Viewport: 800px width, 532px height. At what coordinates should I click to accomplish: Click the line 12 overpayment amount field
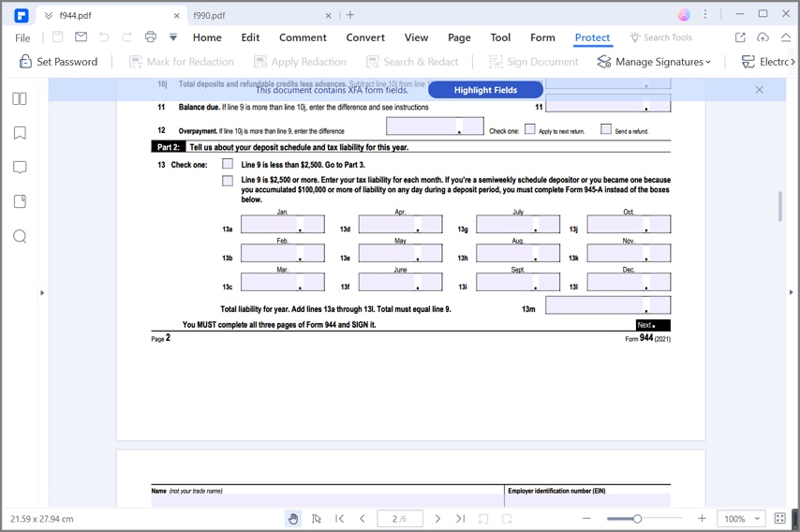tap(435, 126)
